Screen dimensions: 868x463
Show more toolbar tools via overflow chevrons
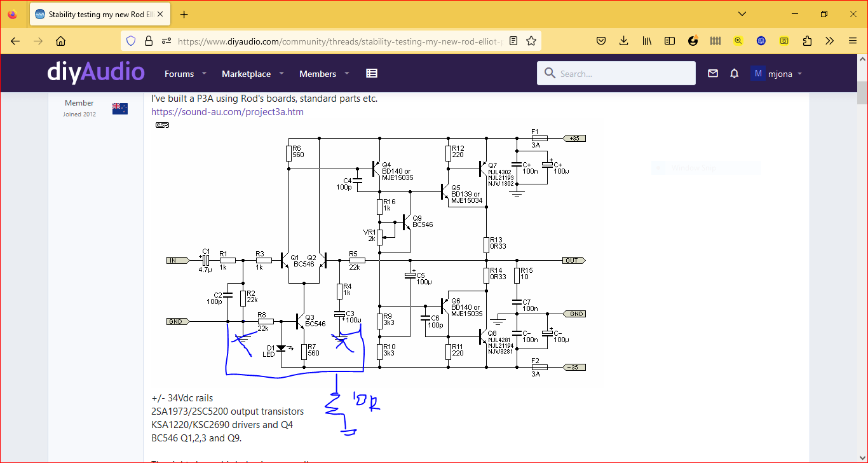coord(830,41)
